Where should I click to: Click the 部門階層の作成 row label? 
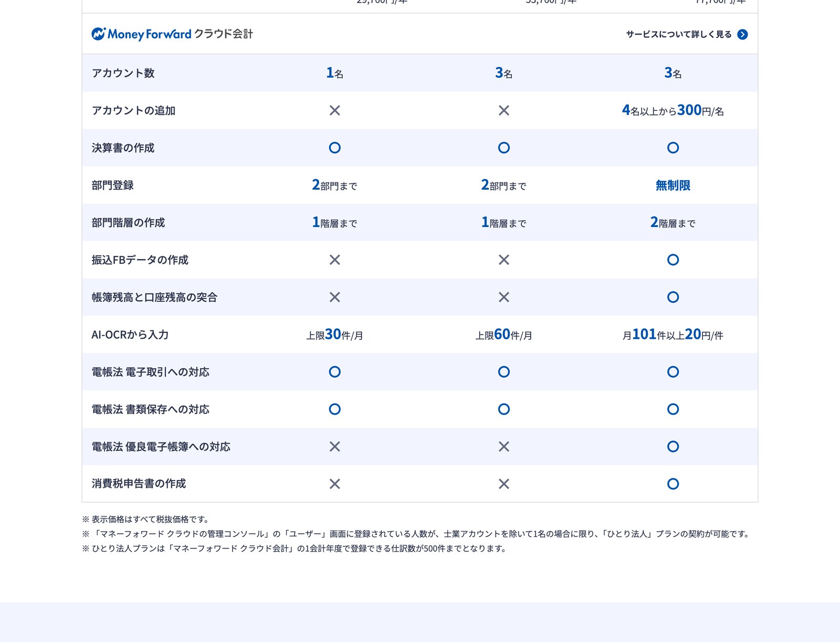click(x=128, y=223)
